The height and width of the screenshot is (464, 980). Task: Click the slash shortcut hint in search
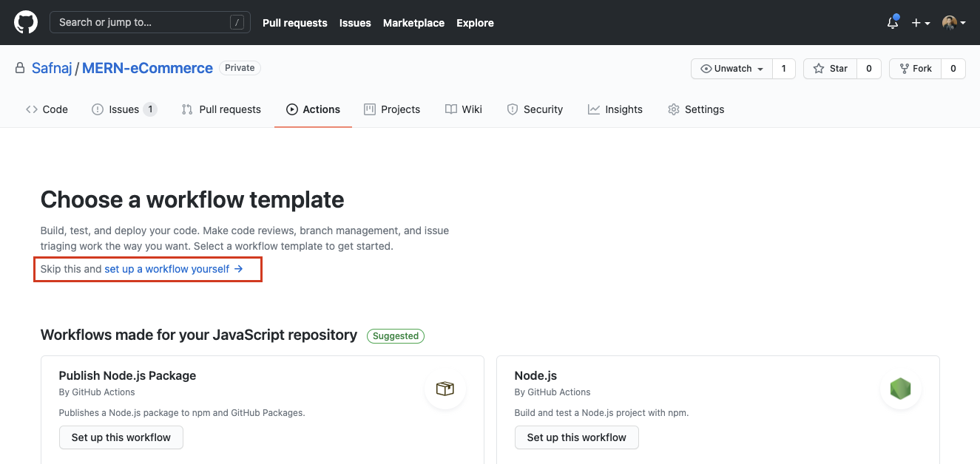click(237, 22)
